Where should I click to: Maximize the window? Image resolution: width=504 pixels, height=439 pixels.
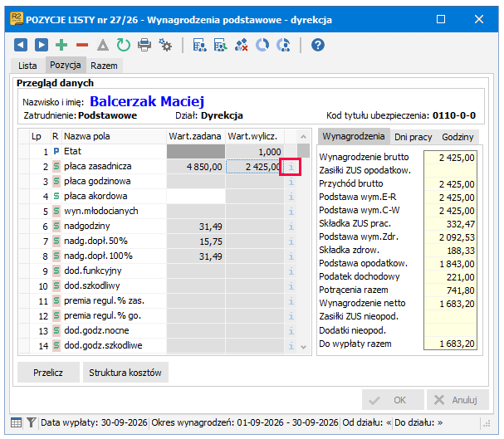coord(441,19)
